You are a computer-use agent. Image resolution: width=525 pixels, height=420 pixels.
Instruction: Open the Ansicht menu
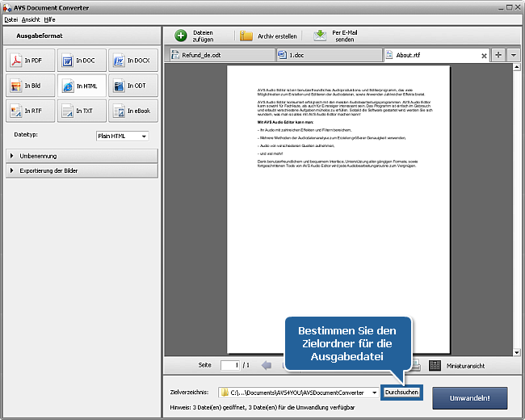coord(31,18)
